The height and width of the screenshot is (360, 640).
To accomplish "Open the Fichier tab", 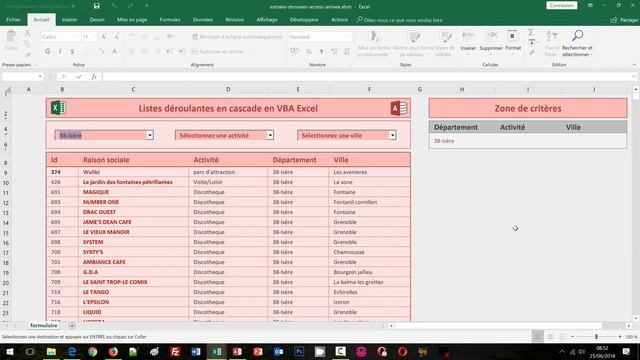I will (x=13, y=20).
